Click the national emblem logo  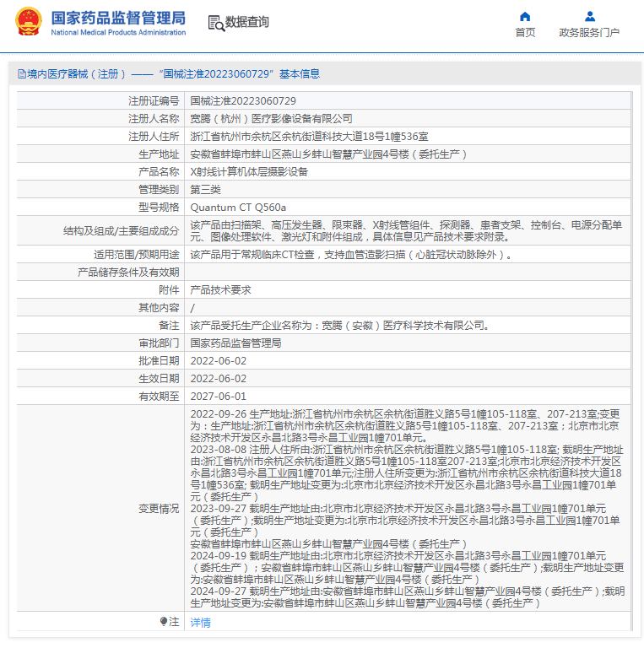(x=29, y=21)
